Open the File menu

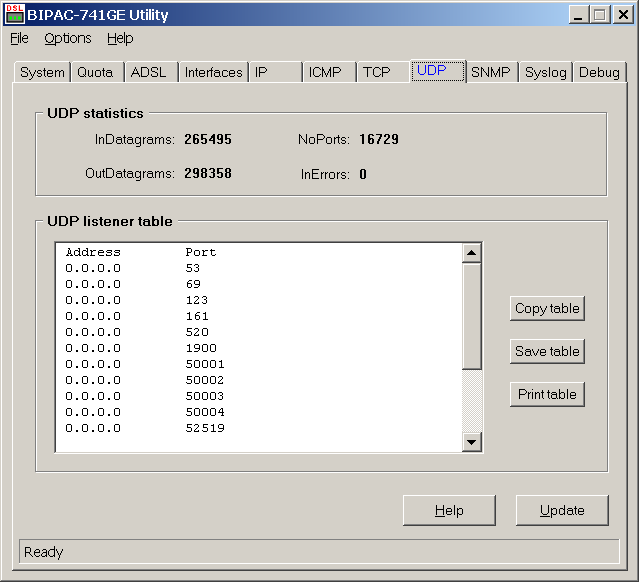tap(19, 38)
